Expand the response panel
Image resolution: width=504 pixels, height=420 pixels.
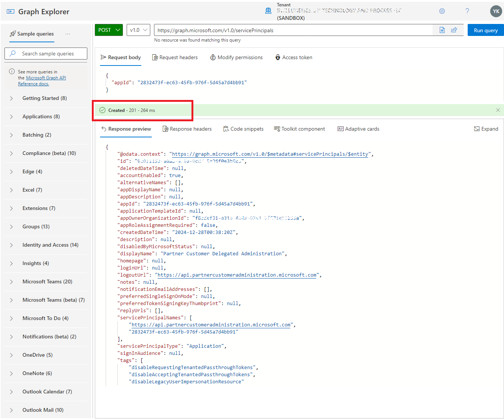[x=486, y=129]
